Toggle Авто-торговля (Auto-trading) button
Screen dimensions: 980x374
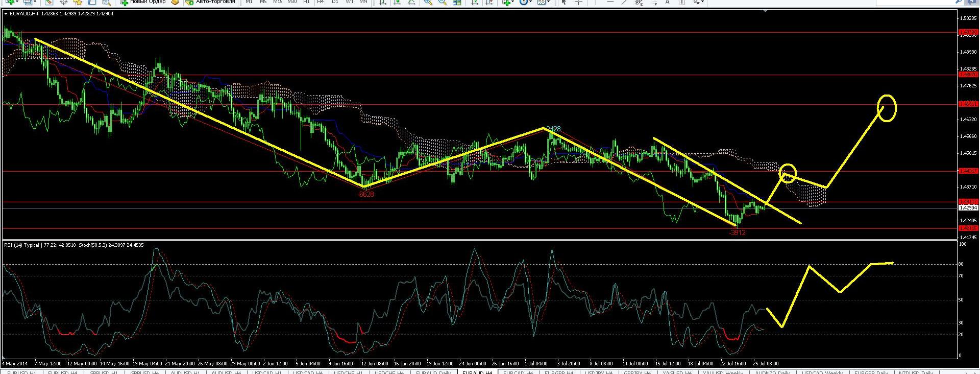[210, 2]
